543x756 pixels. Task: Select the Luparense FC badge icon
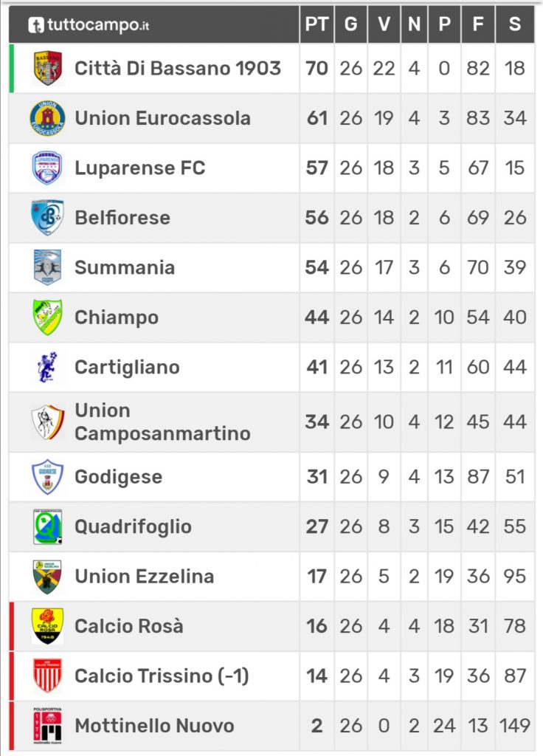(47, 168)
